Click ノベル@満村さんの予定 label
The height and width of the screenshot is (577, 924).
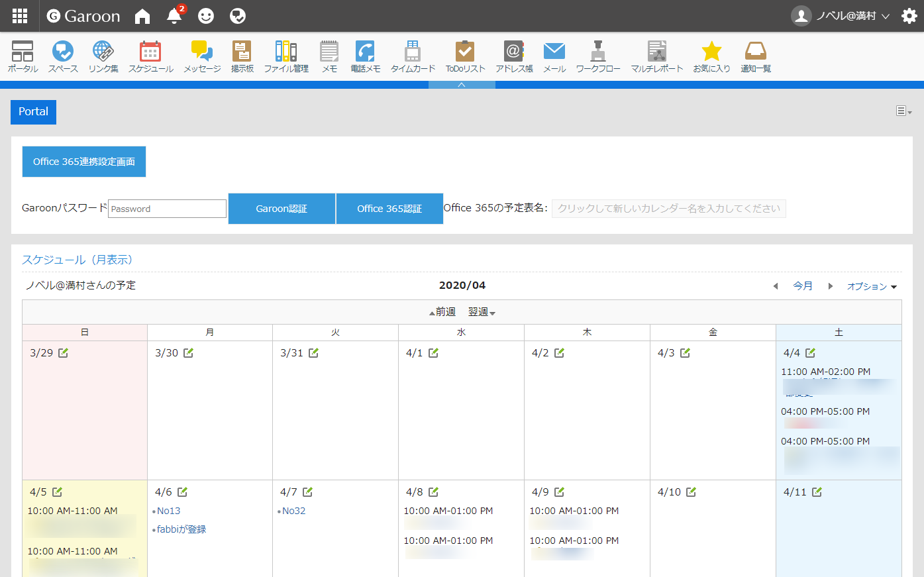(x=81, y=286)
